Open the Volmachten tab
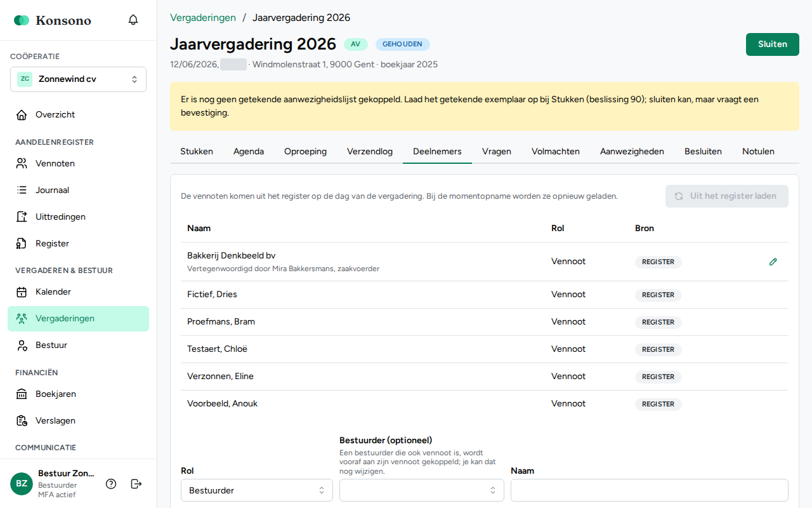The image size is (812, 508). click(x=556, y=152)
